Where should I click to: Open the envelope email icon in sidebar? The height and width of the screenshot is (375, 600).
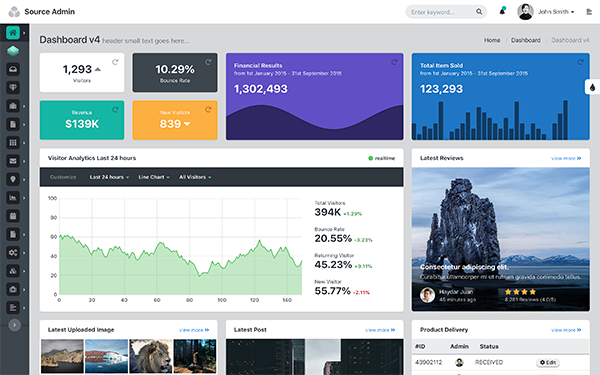13,161
